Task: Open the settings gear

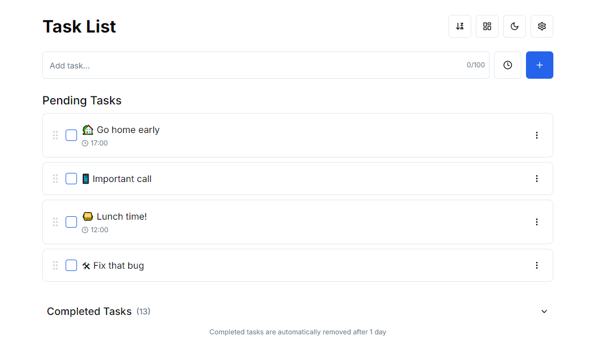Action: click(x=542, y=26)
